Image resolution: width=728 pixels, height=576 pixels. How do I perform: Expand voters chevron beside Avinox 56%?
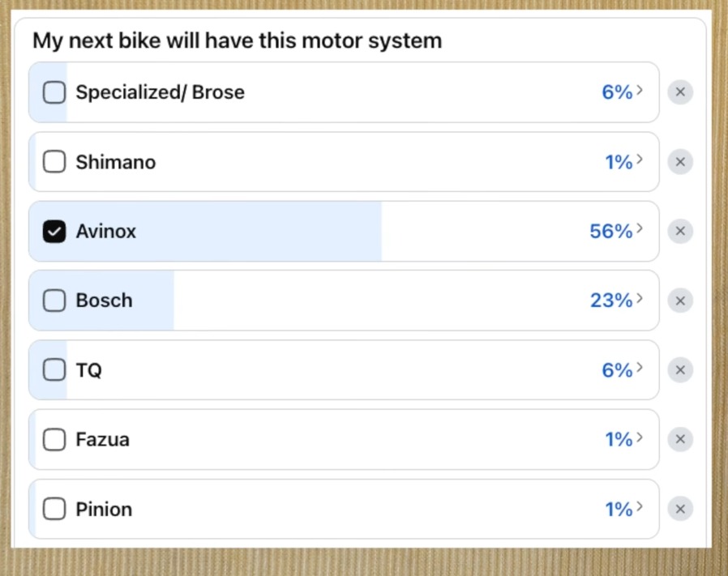(x=640, y=229)
